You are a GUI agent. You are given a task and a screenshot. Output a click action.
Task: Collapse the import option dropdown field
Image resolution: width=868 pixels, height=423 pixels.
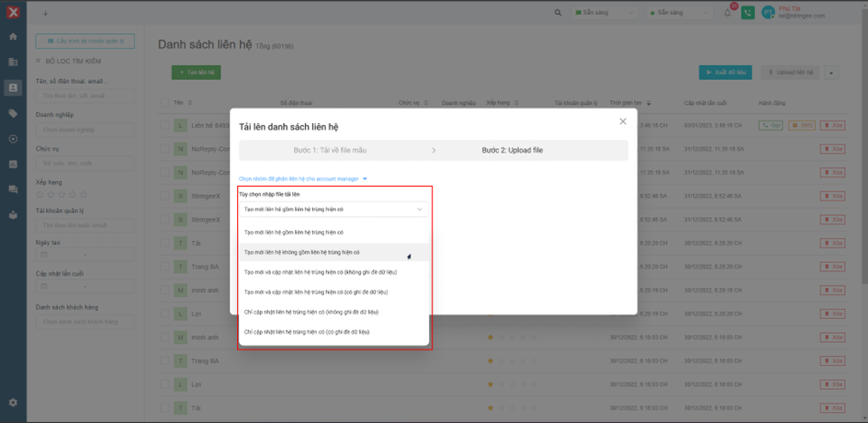(x=332, y=210)
